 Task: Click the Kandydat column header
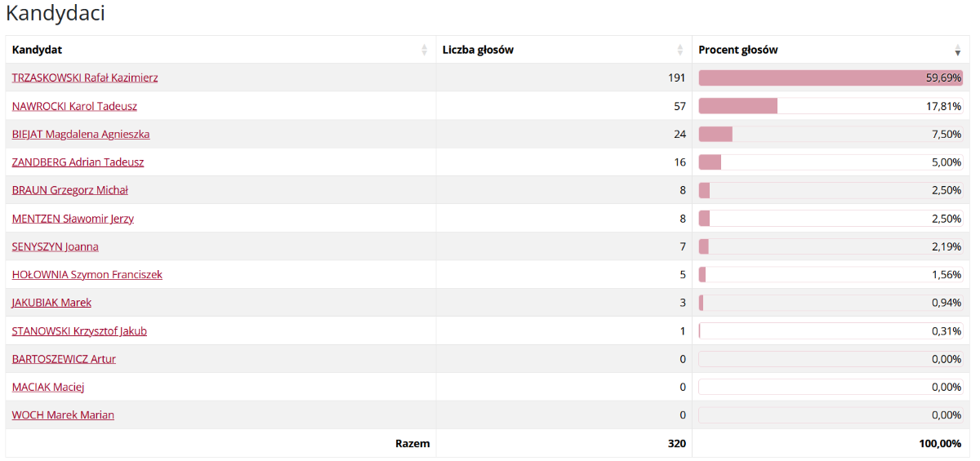point(38,50)
